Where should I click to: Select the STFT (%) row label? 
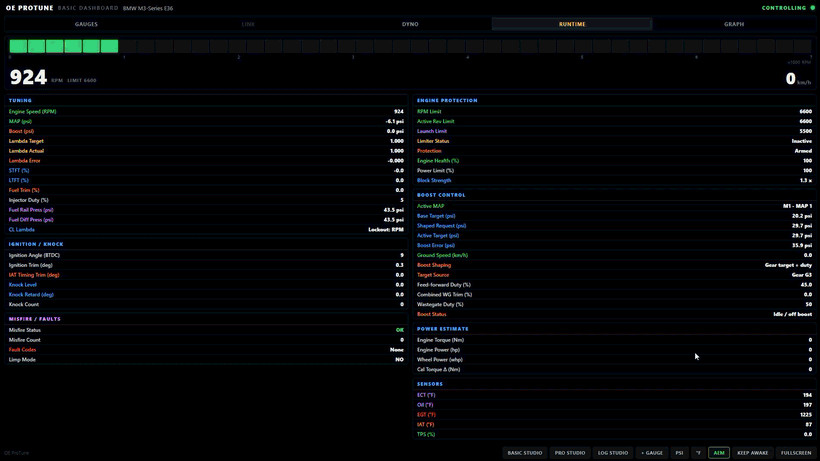[19, 170]
